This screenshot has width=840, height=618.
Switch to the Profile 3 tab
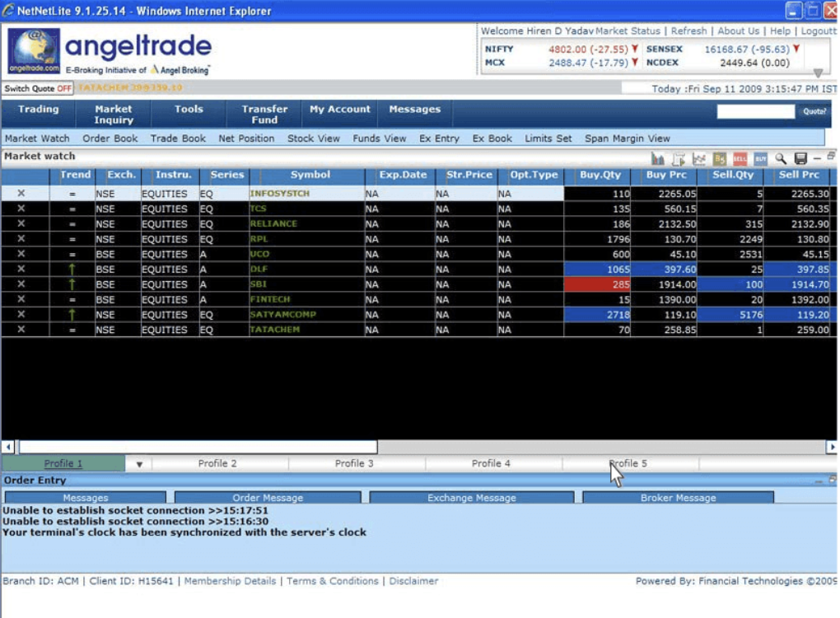[x=354, y=464]
